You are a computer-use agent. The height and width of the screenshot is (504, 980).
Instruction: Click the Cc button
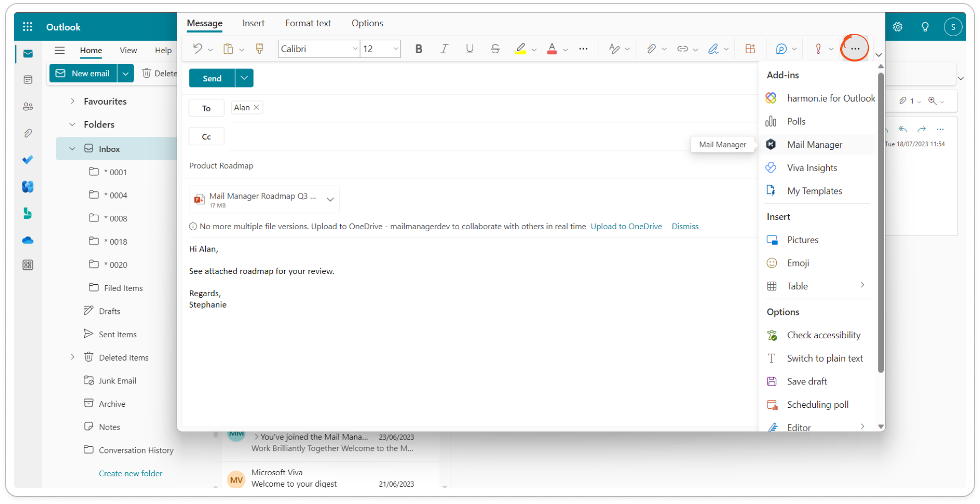(206, 136)
